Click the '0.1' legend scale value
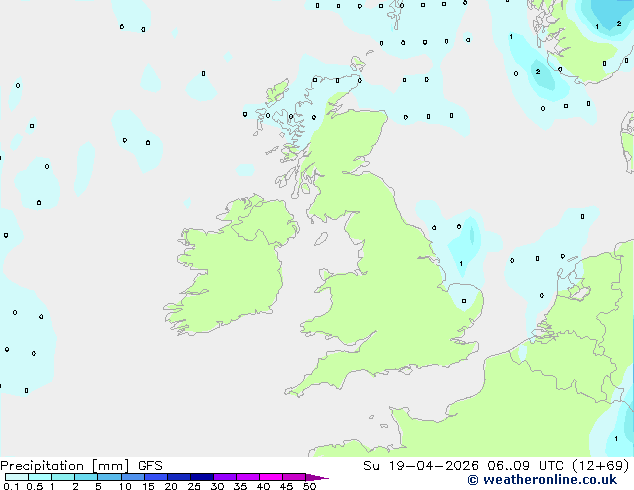The height and width of the screenshot is (490, 634). click(11, 486)
